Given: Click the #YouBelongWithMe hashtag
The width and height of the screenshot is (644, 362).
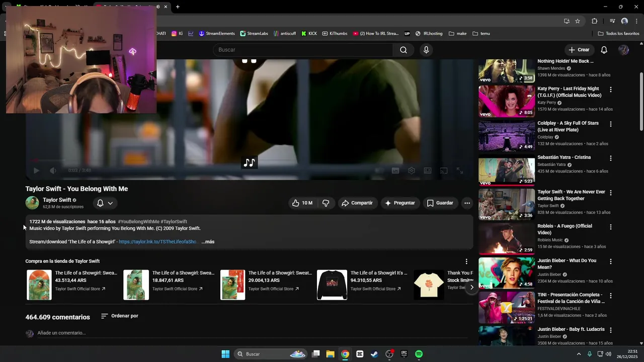Looking at the screenshot, I should click(x=138, y=222).
